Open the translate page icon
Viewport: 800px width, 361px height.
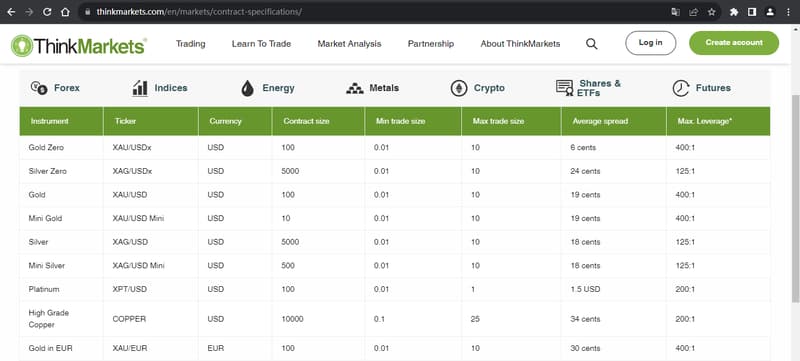(x=676, y=12)
